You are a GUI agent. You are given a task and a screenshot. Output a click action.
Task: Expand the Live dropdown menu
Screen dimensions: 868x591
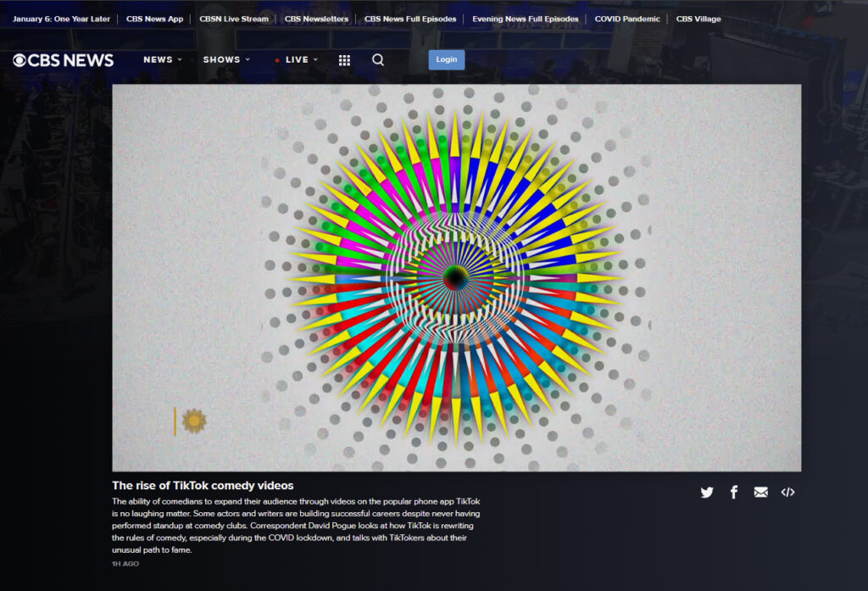point(297,59)
